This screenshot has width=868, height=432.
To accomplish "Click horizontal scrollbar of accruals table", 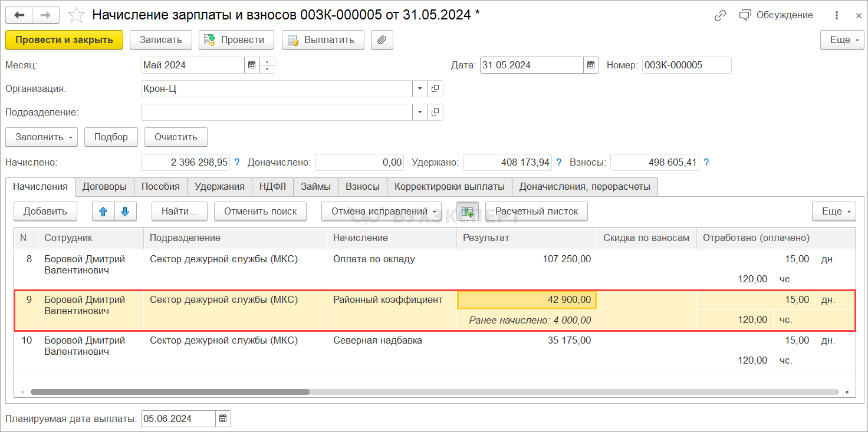I will 170,392.
